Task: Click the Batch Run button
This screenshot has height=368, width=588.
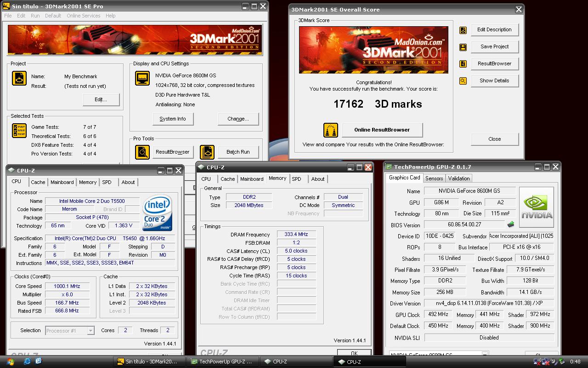Action: click(238, 152)
